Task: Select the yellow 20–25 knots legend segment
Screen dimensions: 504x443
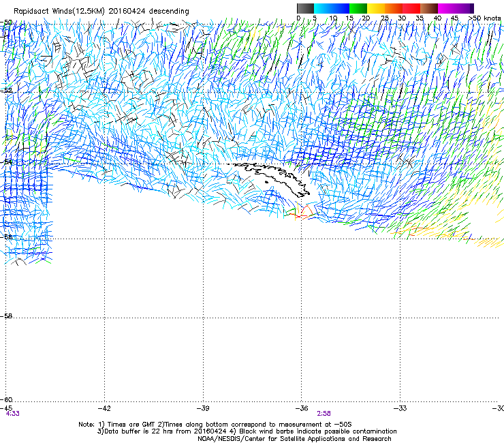Action: tap(376, 8)
